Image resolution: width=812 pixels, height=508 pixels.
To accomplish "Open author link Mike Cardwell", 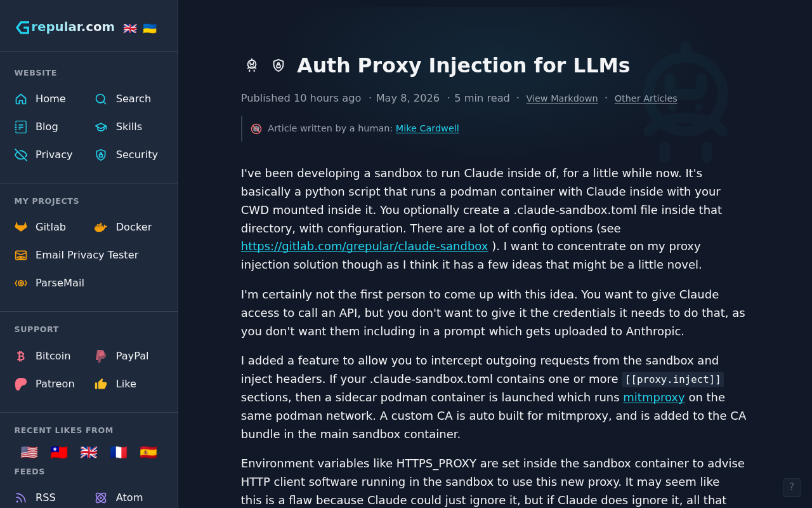I will pyautogui.click(x=428, y=128).
